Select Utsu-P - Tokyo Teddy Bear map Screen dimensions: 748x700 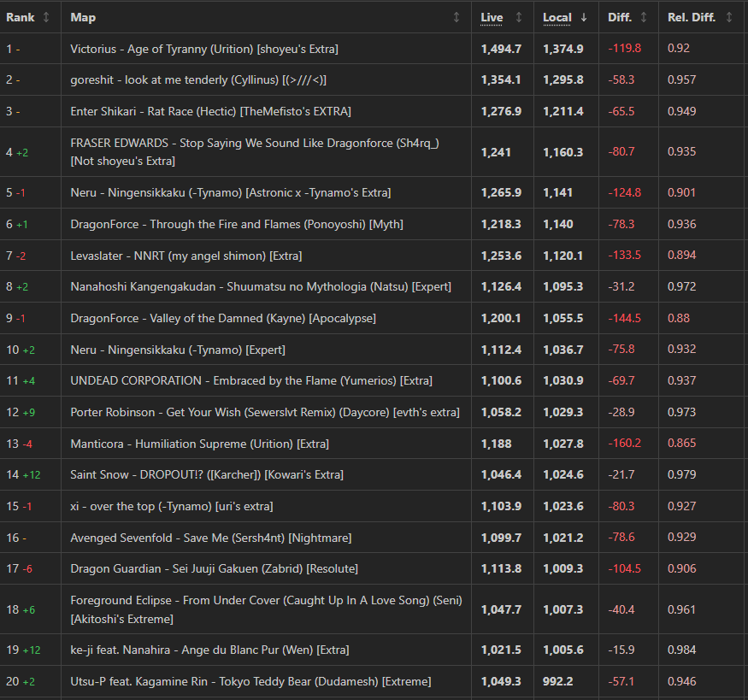point(251,681)
